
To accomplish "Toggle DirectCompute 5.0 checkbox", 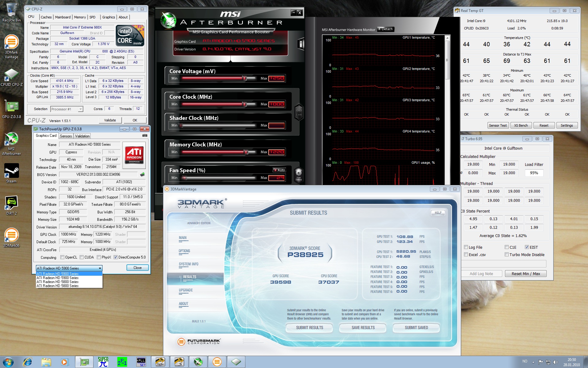I will 116,257.
